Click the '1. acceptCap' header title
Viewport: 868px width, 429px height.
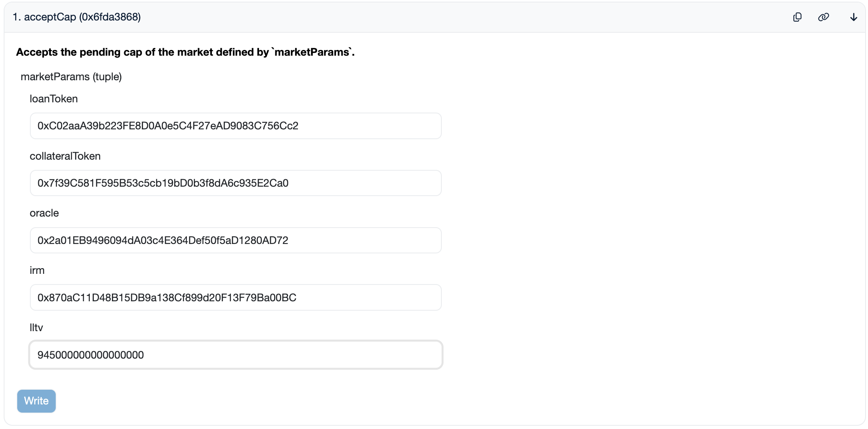click(x=44, y=17)
